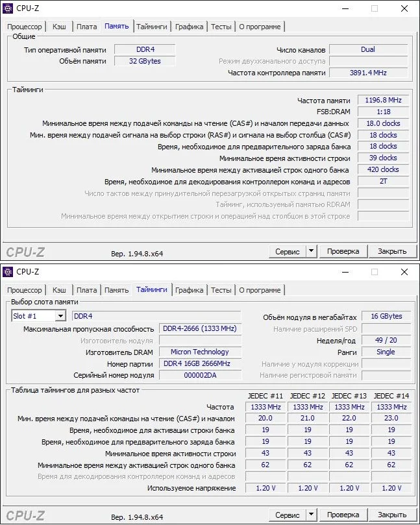Viewport: 420px width, 525px height.
Task: Expand the Slot #1 memory slot selector
Action: (60, 316)
